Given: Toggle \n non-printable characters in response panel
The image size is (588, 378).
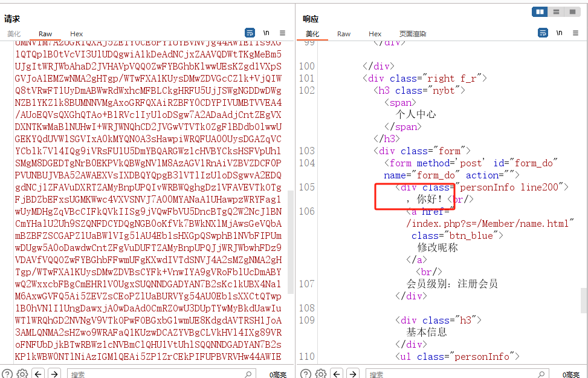Looking at the screenshot, I should (559, 33).
